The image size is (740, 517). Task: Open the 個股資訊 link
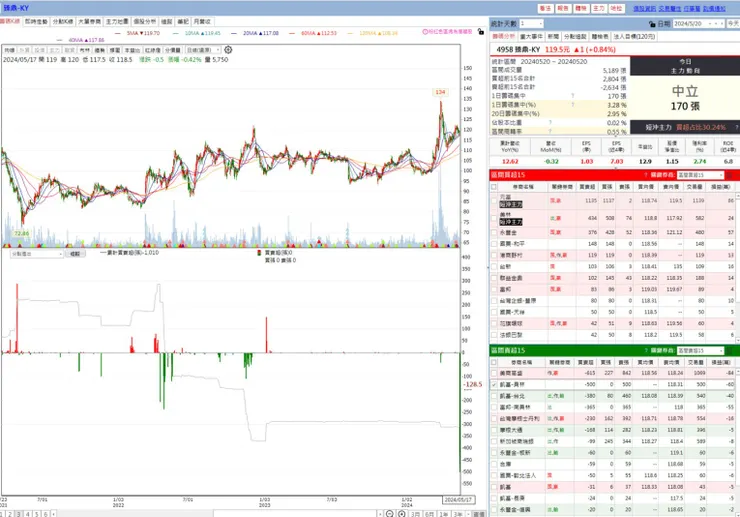click(x=644, y=8)
